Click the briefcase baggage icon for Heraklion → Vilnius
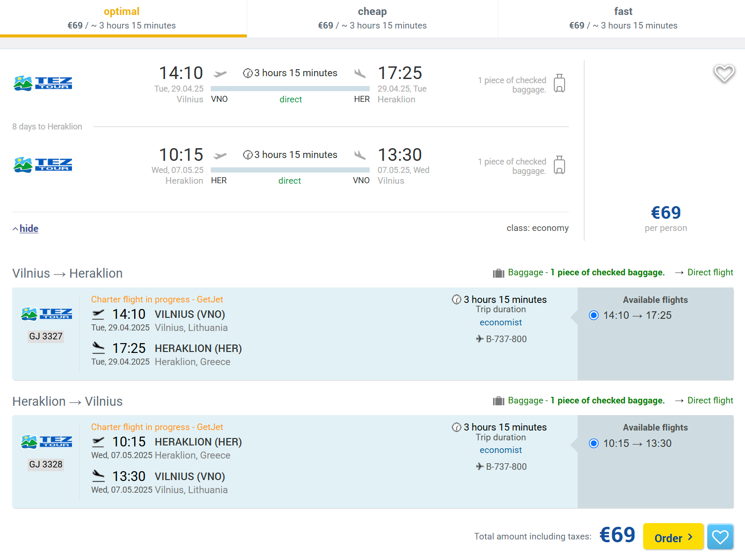This screenshot has height=560, width=745. (499, 401)
